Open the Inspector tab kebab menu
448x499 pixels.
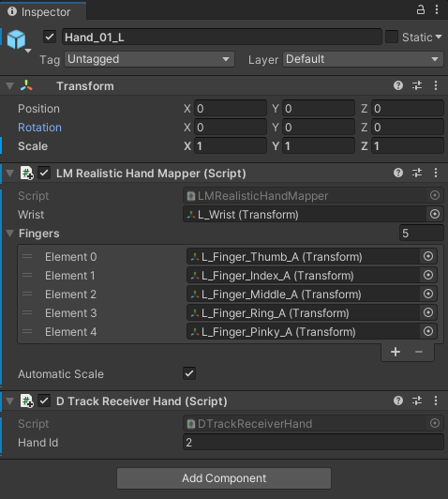pos(437,10)
